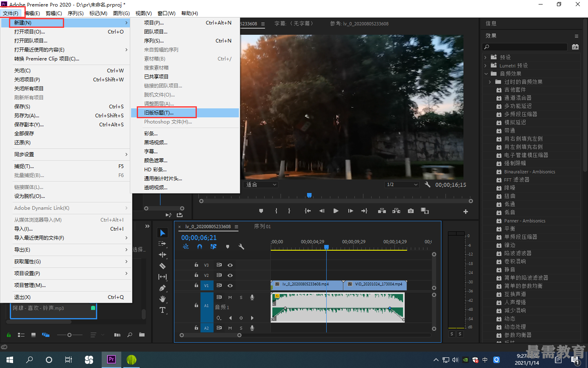Screen dimensions: 588x368
Task: Click the Mark Out bracket button
Action: [x=289, y=211]
